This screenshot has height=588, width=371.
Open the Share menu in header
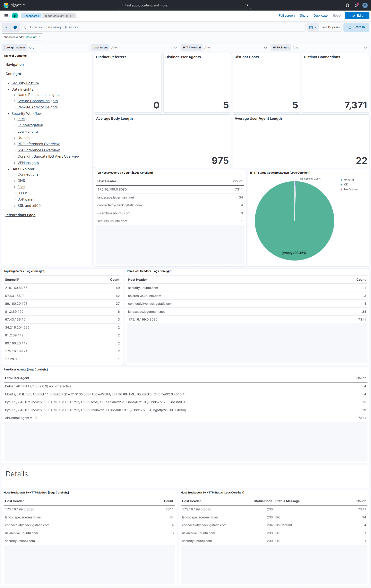pos(304,15)
